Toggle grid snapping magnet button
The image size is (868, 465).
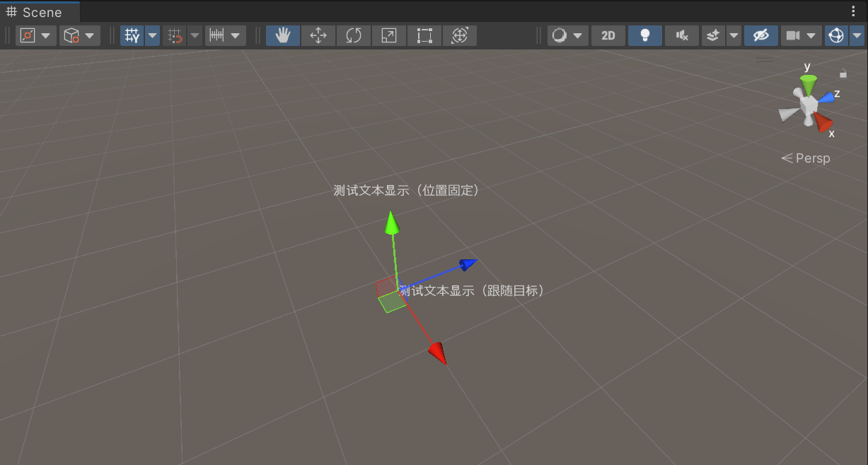pyautogui.click(x=174, y=35)
